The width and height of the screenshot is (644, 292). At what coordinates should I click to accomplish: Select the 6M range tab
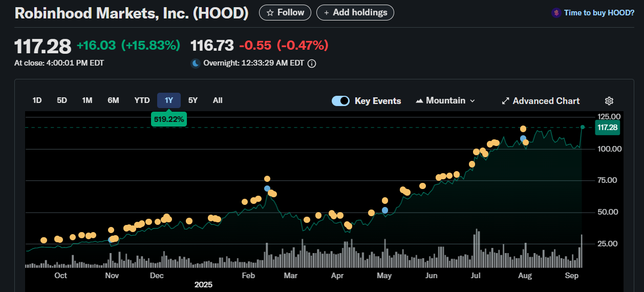tap(113, 100)
